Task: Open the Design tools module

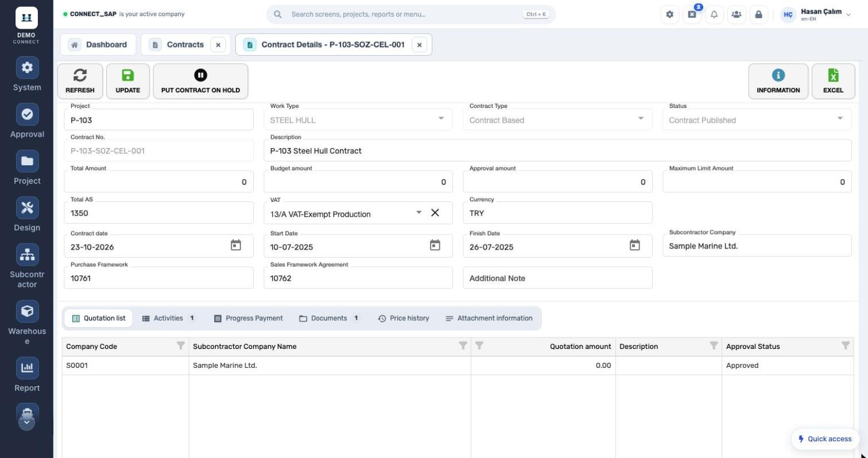Action: (27, 208)
